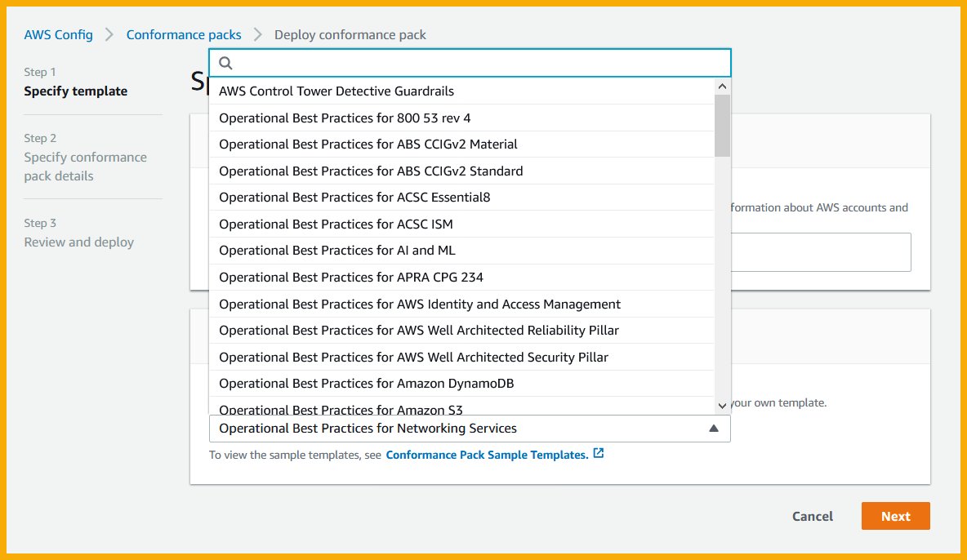Pick Operational Best Practices for AI and ML
Screen dimensions: 967x560
461,251
